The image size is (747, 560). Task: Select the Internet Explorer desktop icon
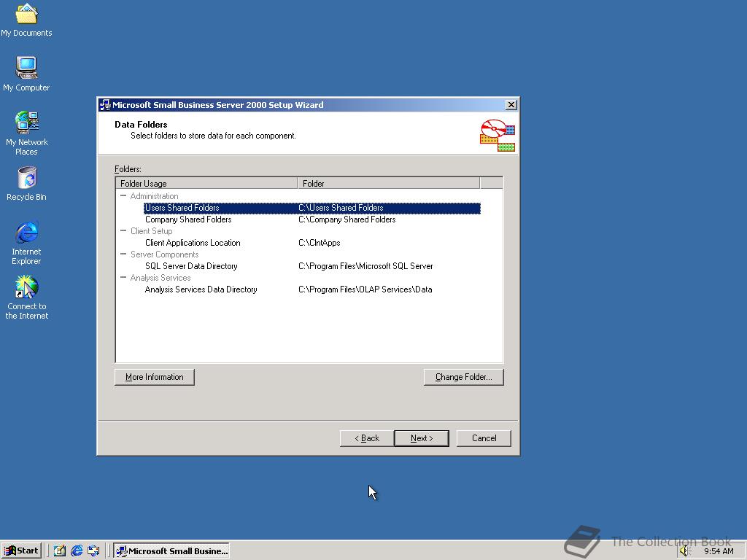[x=26, y=243]
